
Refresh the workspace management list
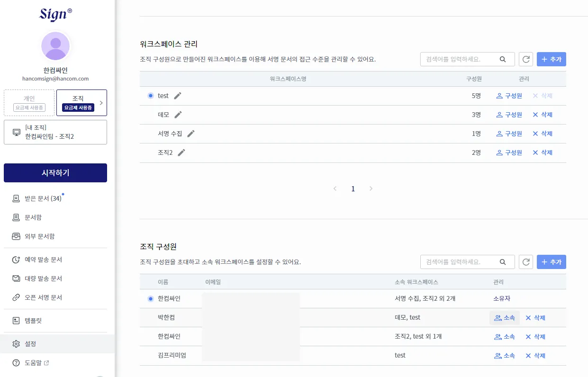[525, 59]
